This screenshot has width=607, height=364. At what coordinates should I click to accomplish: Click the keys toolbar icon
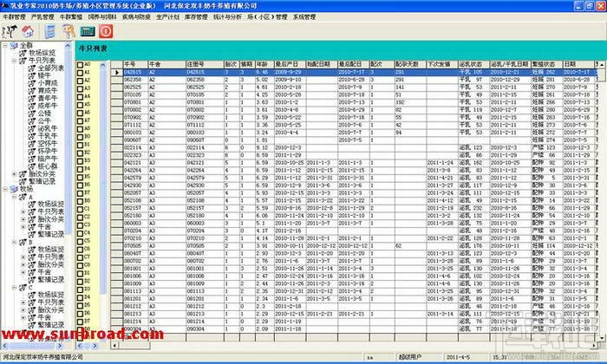(69, 31)
